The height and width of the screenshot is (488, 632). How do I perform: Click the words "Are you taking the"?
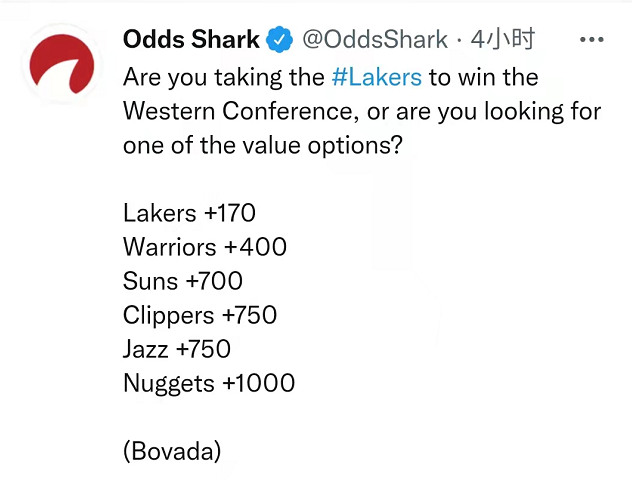point(224,77)
